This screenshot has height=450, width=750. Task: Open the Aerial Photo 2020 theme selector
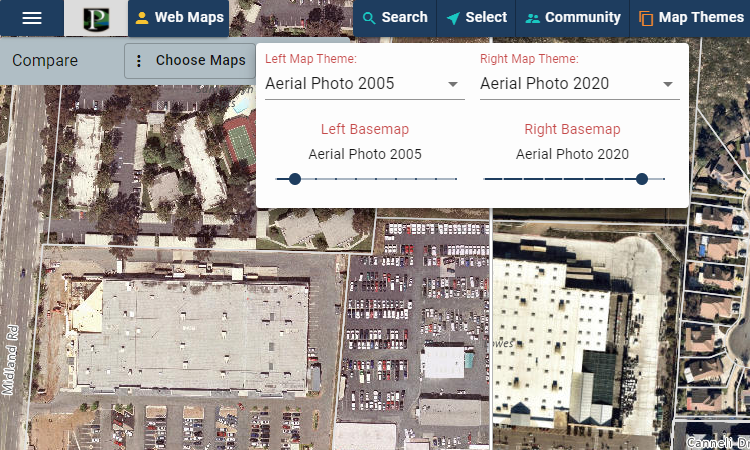tap(580, 84)
